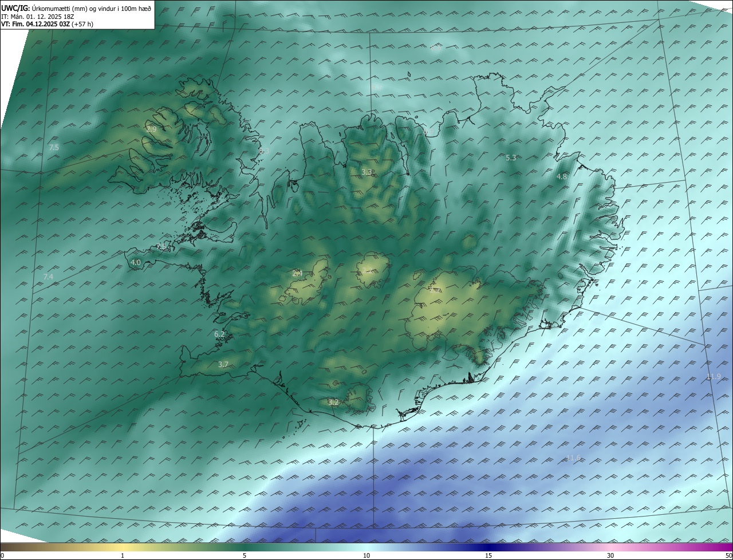Click the 4.0 precipitable water value
Image resolution: width=733 pixels, height=560 pixels.
pyautogui.click(x=136, y=263)
